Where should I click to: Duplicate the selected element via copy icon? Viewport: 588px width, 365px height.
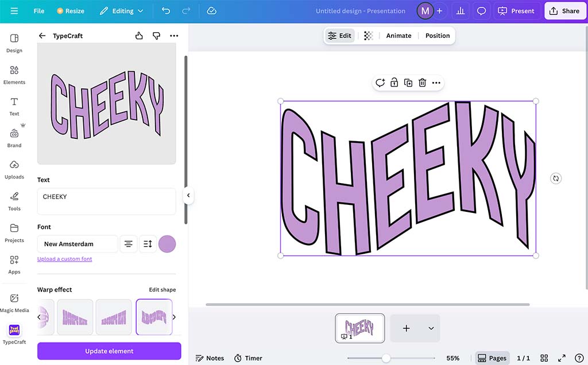click(x=408, y=82)
